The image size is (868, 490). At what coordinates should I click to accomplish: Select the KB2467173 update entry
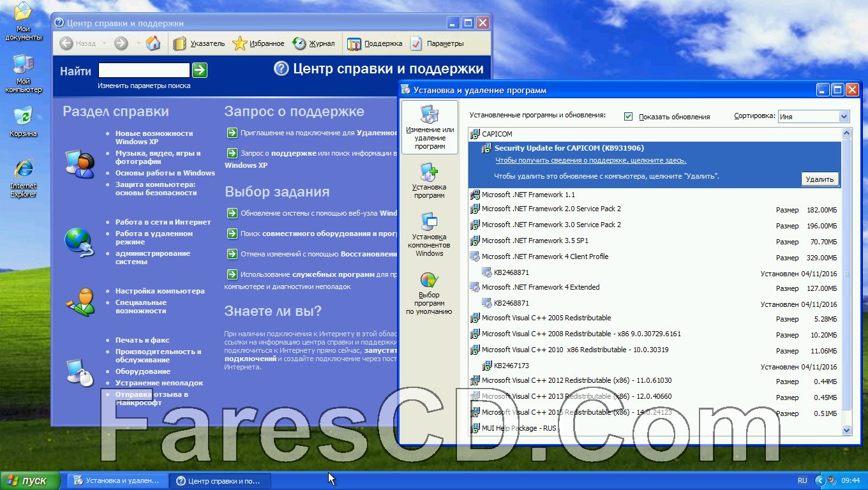pyautogui.click(x=655, y=366)
